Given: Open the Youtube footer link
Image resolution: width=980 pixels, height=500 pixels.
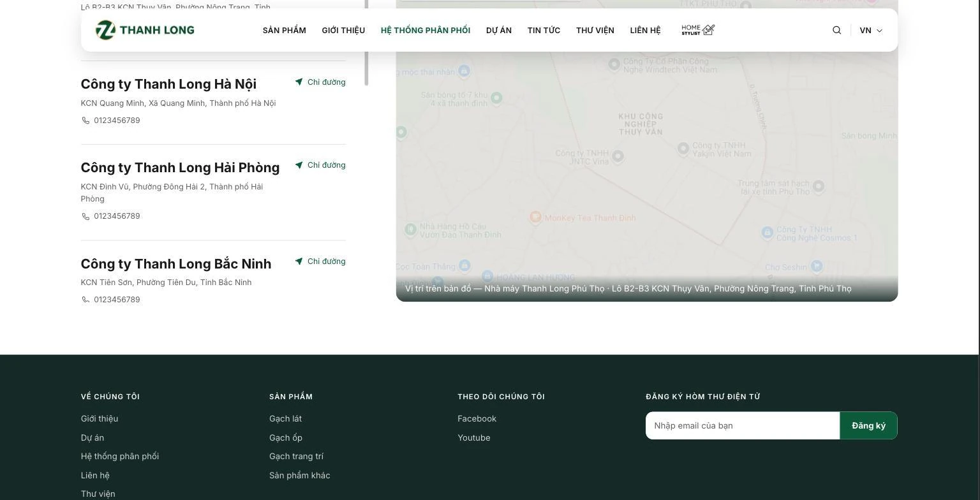Looking at the screenshot, I should tap(474, 437).
